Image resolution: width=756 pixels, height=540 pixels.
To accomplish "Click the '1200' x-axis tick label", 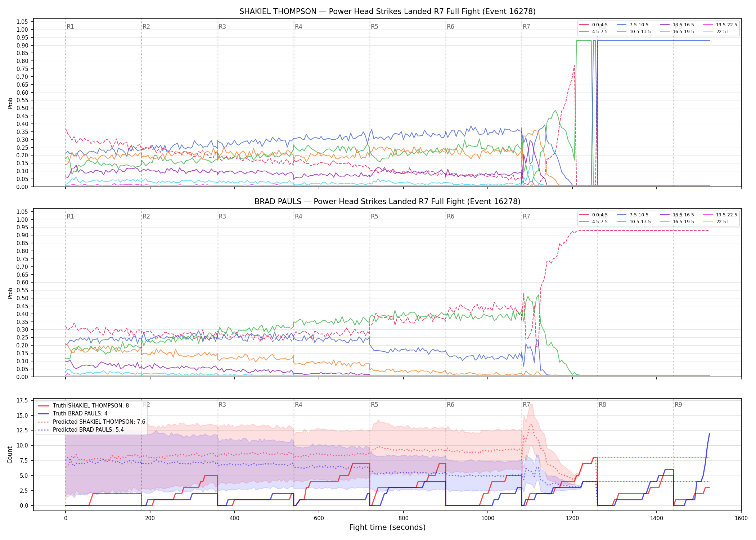I will (x=572, y=518).
